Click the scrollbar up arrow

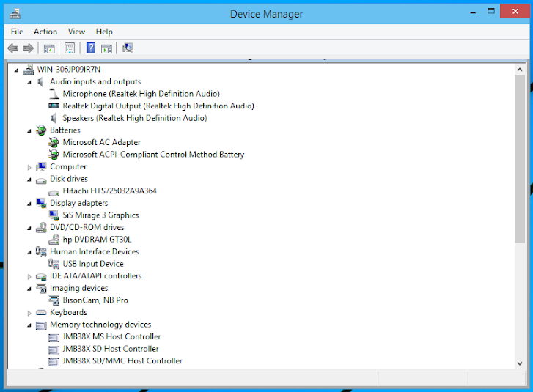(x=519, y=70)
